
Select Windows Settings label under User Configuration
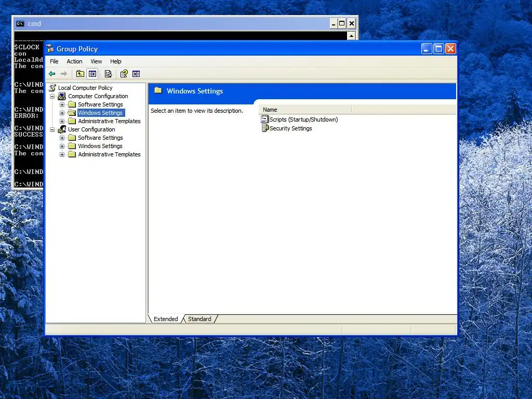coord(100,146)
